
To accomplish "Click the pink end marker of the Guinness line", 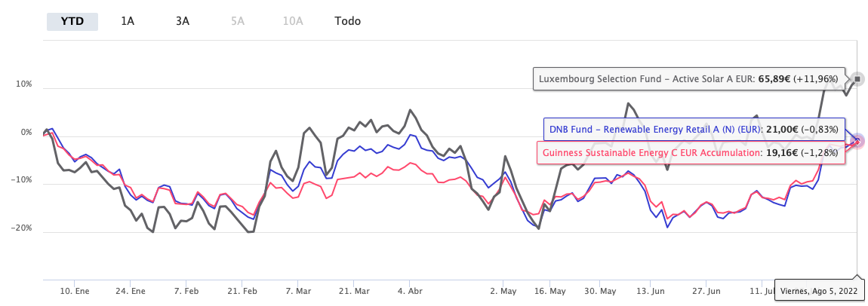I will (x=857, y=141).
